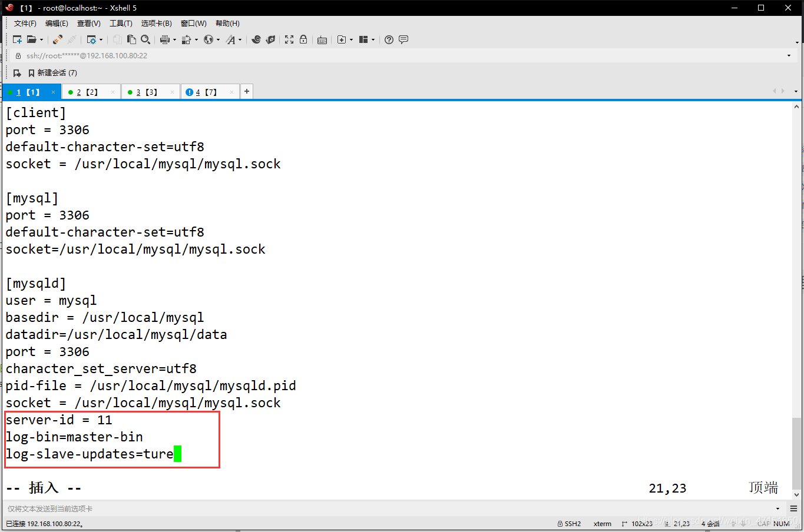Select session tab 1 【1】

pos(32,92)
